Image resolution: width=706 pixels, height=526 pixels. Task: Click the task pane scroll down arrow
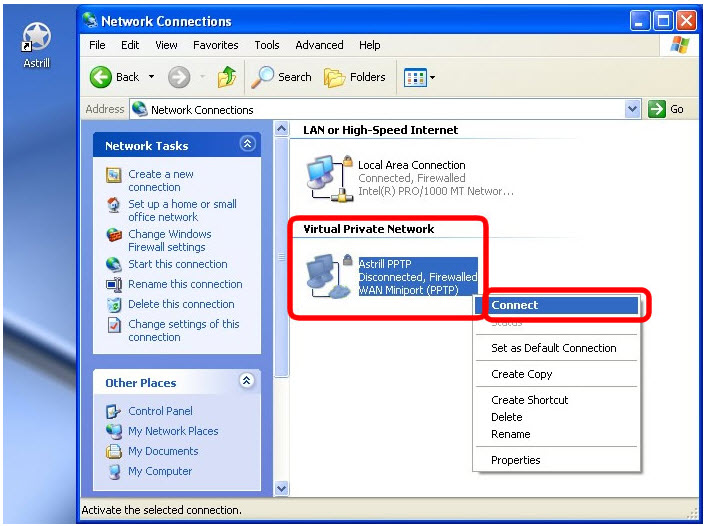281,488
